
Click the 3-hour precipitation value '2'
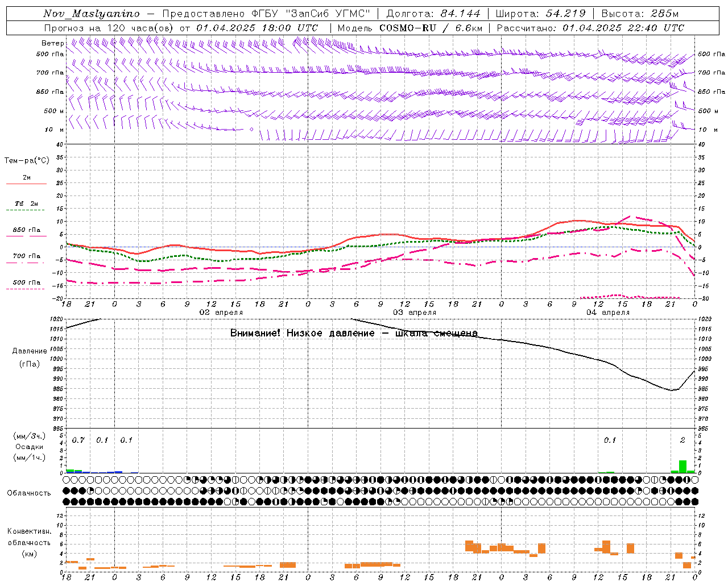(x=682, y=440)
